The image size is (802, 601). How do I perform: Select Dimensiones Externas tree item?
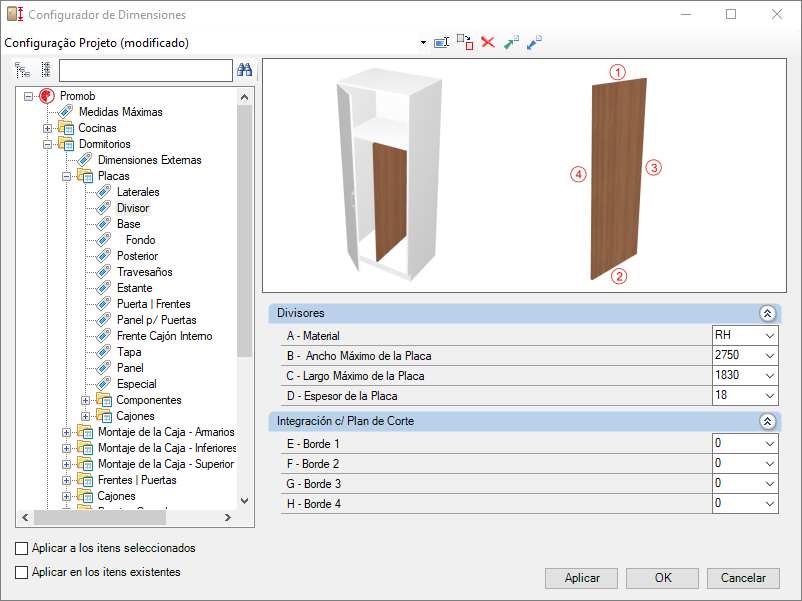(149, 160)
